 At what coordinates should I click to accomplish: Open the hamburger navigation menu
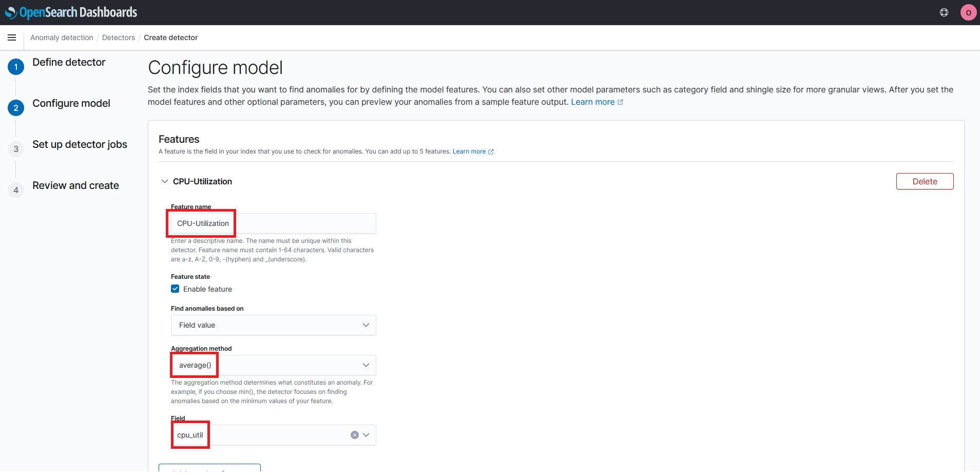12,37
